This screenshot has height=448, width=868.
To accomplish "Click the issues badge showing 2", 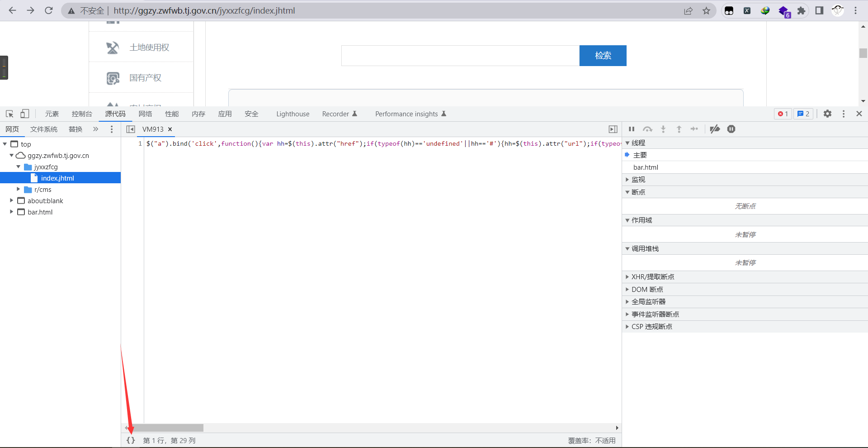I will pyautogui.click(x=803, y=114).
